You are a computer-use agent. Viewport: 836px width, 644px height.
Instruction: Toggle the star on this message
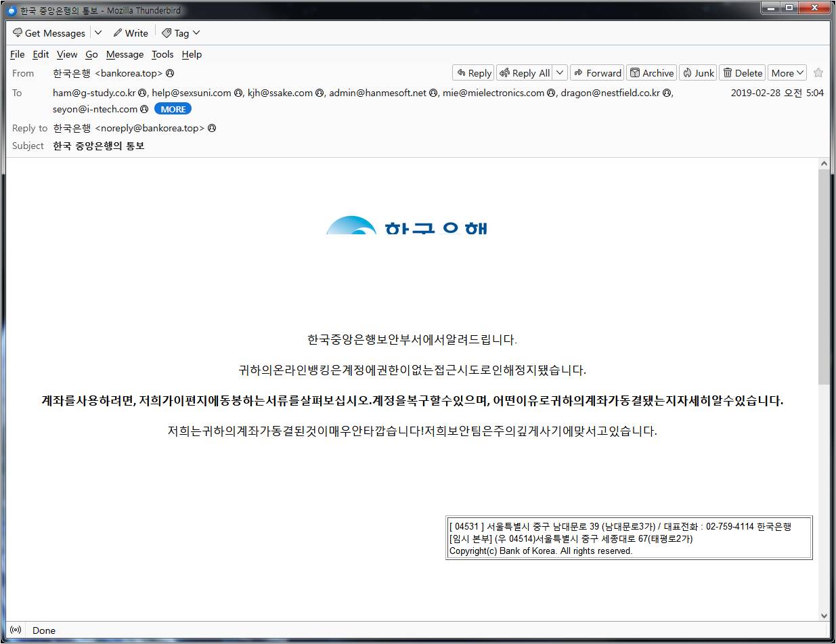tap(818, 73)
